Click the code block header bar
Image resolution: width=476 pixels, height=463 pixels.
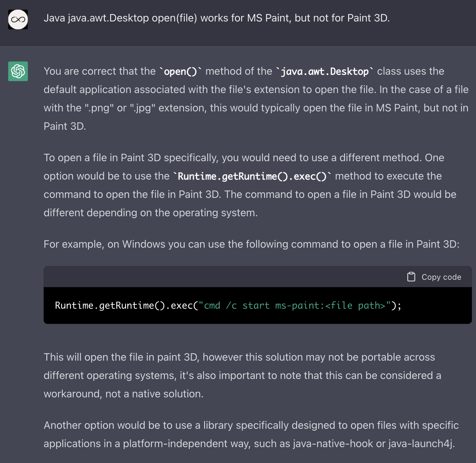click(x=218, y=277)
